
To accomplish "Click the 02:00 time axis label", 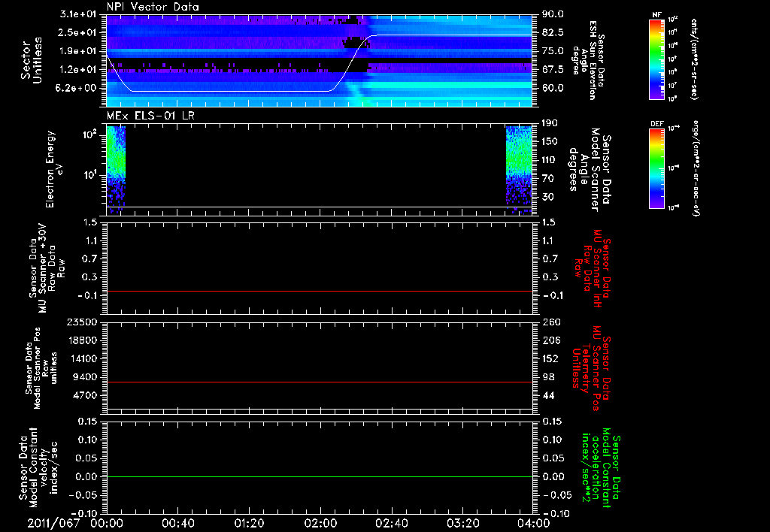I will [320, 523].
